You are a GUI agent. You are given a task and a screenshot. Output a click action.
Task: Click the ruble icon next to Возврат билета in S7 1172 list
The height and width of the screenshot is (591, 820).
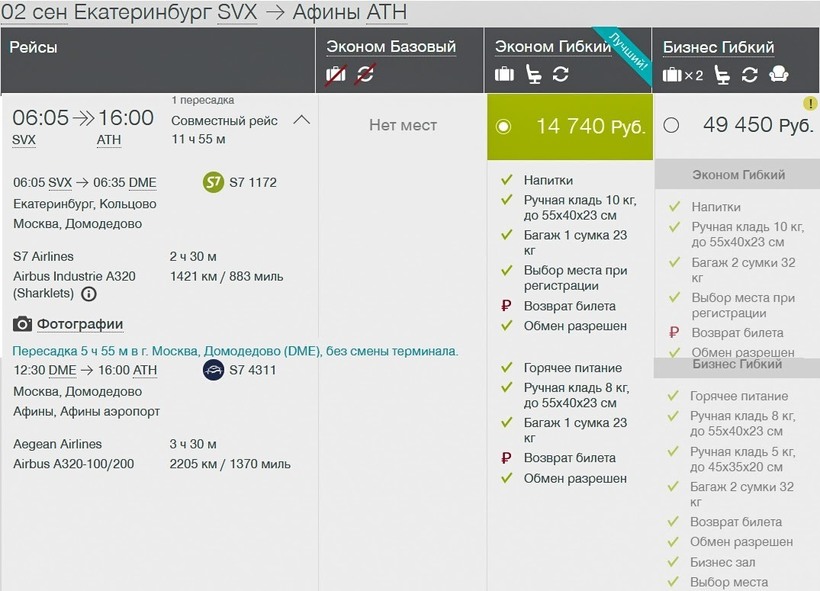click(506, 306)
